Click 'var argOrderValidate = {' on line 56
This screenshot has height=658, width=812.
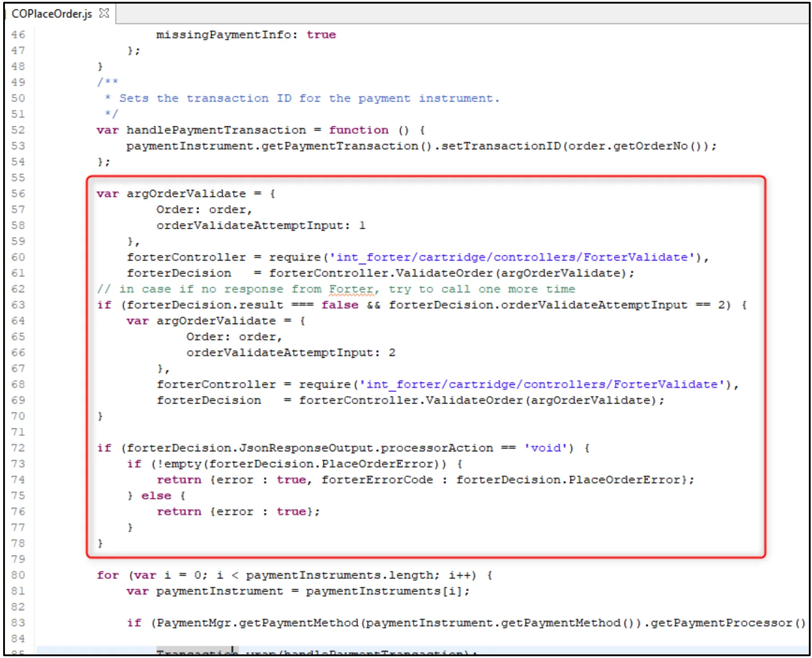[186, 194]
